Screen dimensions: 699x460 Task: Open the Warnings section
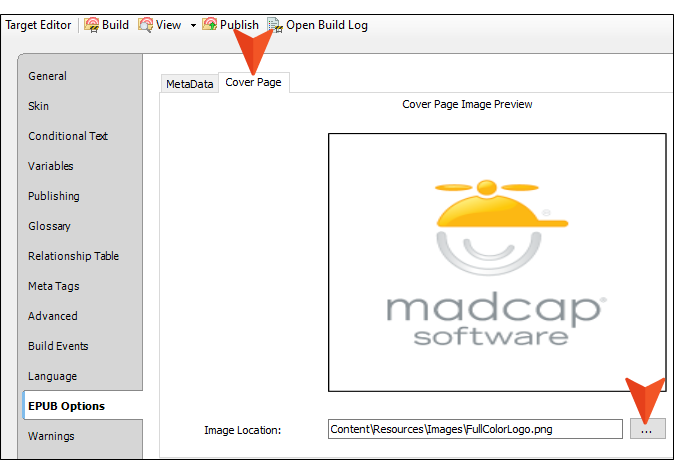(x=51, y=436)
